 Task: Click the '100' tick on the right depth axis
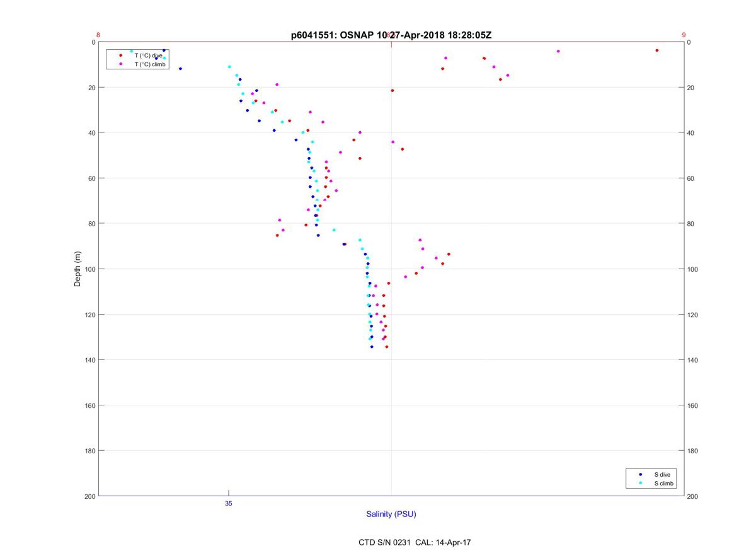[693, 269]
